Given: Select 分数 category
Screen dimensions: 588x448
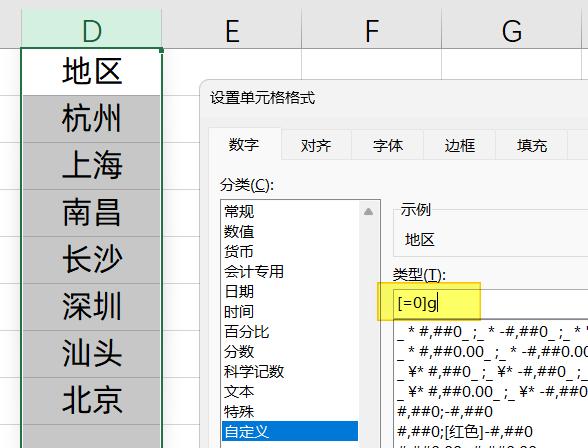Looking at the screenshot, I should [x=290, y=352].
